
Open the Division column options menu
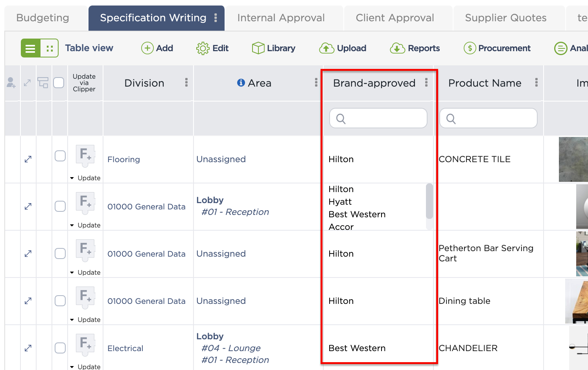point(187,83)
